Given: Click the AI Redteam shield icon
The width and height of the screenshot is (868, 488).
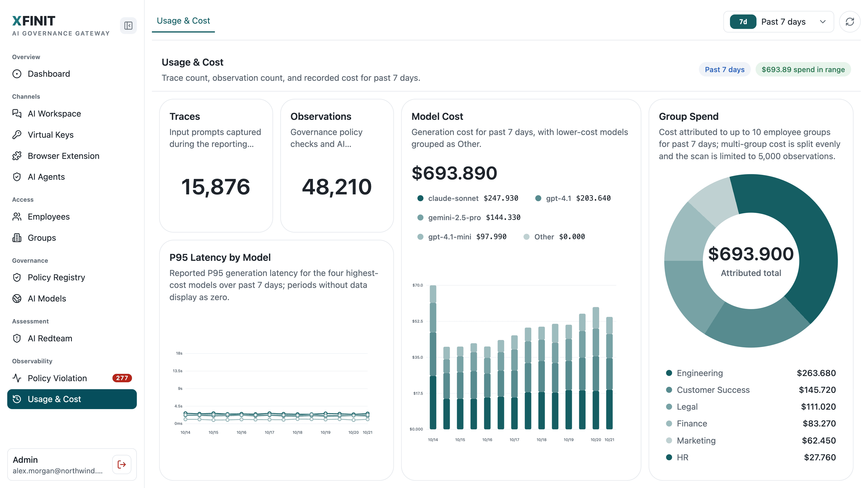Looking at the screenshot, I should [17, 338].
